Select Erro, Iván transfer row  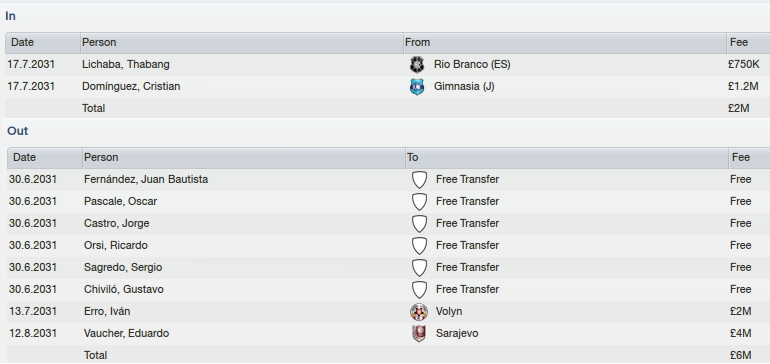pyautogui.click(x=388, y=311)
